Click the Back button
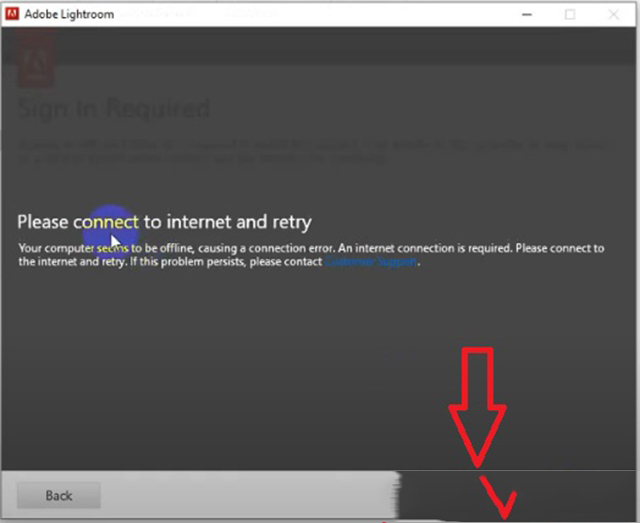Screen dimensions: 640x523 [x=59, y=495]
